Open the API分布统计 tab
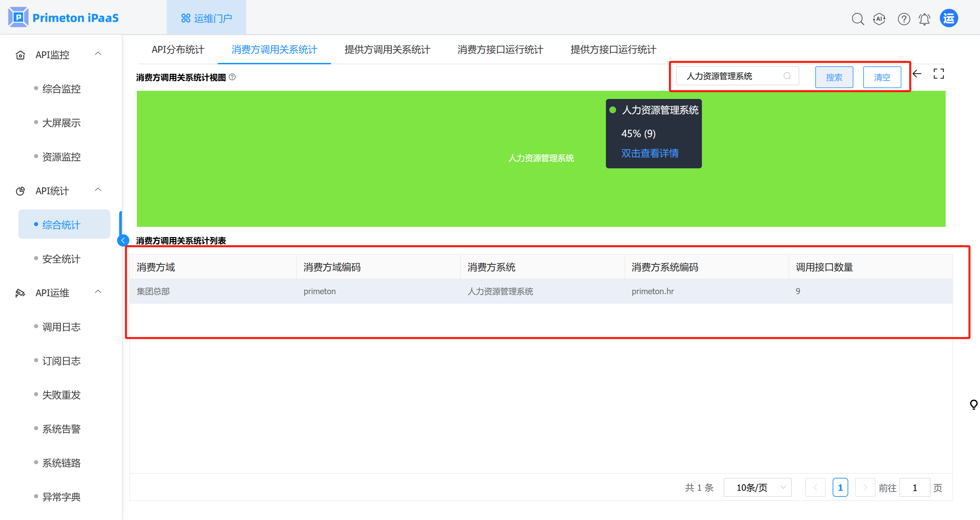The height and width of the screenshot is (520, 980). point(178,50)
